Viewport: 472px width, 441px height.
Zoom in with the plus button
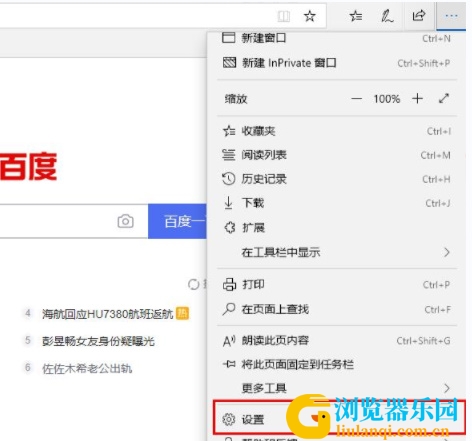tap(417, 99)
